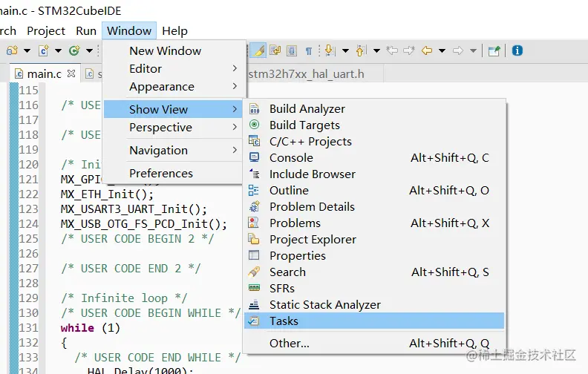Switch to main.c editor tab
Image resolution: width=588 pixels, height=374 pixels.
(44, 73)
